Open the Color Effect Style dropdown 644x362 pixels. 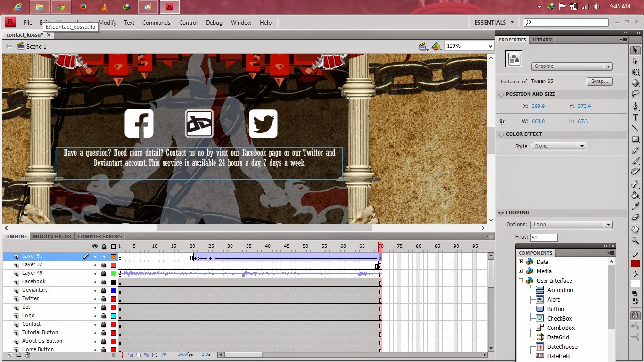559,146
